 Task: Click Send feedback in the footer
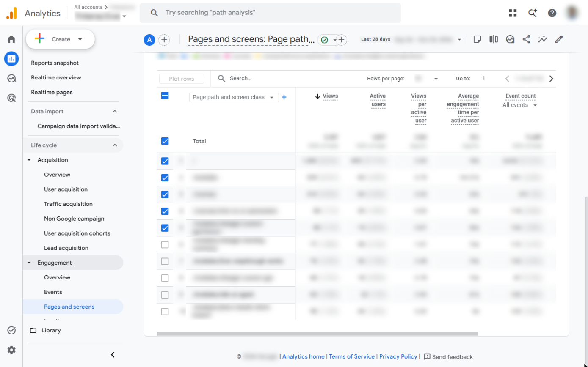(448, 357)
